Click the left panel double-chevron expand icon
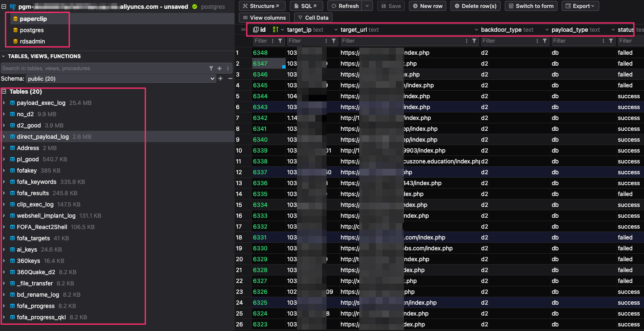The width and height of the screenshot is (644, 331). [243, 30]
